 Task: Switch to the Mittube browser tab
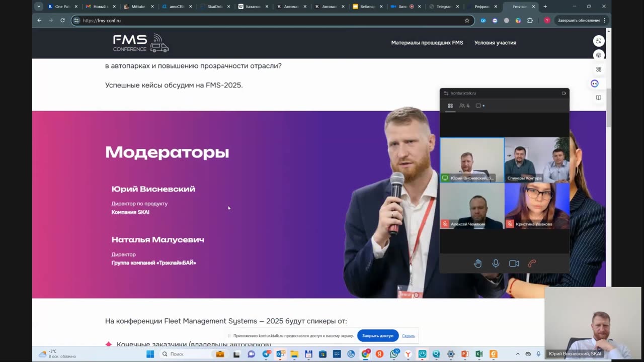pyautogui.click(x=139, y=7)
